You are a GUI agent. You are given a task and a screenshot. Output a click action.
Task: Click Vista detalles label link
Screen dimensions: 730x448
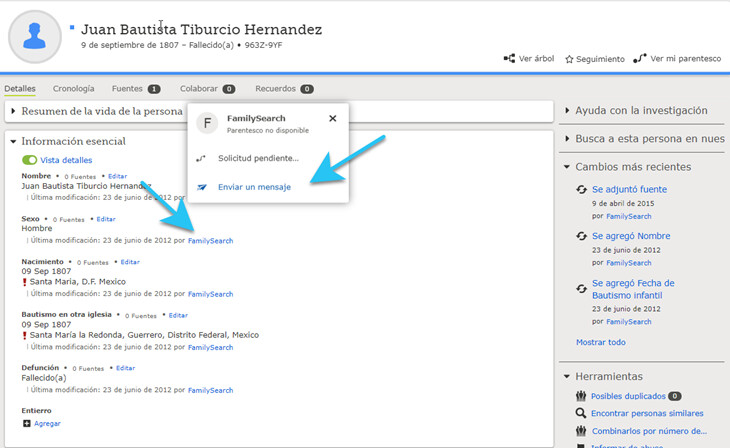coord(66,160)
